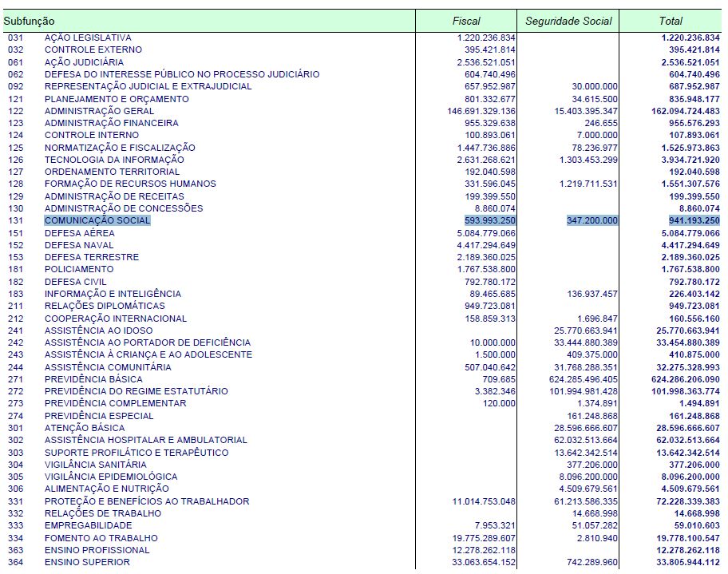This screenshot has width=728, height=574.
Task: Select ADMINISTRAÇÃO DE RECEITAS label
Action: (114, 196)
